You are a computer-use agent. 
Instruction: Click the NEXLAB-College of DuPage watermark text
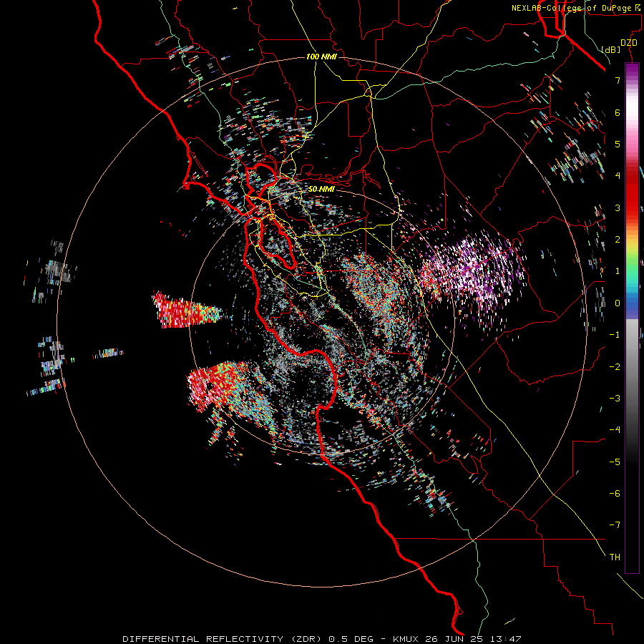[575, 8]
